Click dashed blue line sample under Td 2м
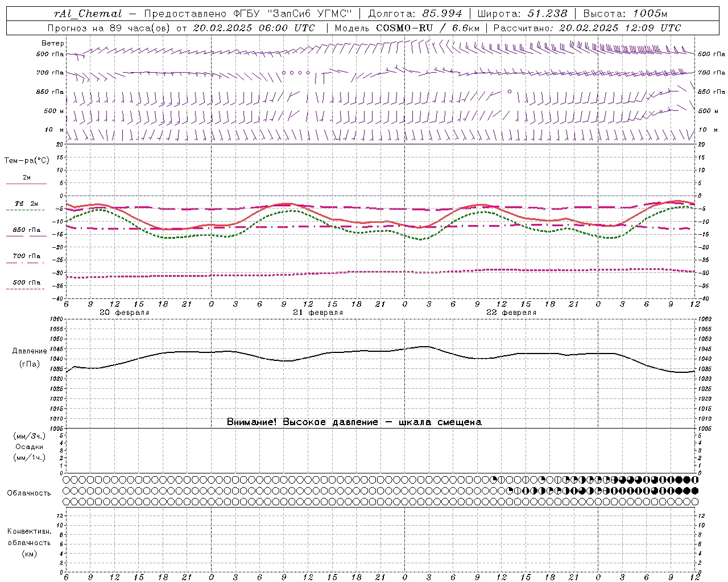728x582 pixels. click(26, 210)
